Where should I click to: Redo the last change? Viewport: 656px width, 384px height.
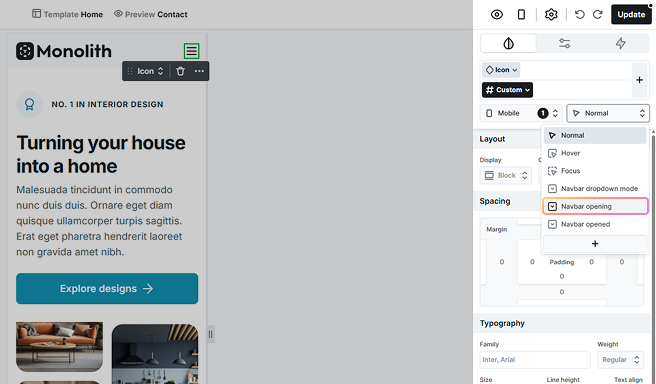(597, 15)
